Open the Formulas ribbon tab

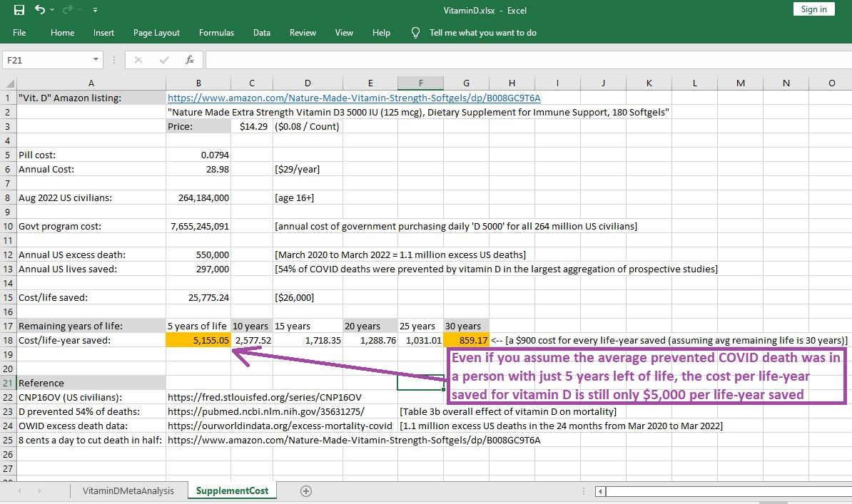(x=216, y=33)
